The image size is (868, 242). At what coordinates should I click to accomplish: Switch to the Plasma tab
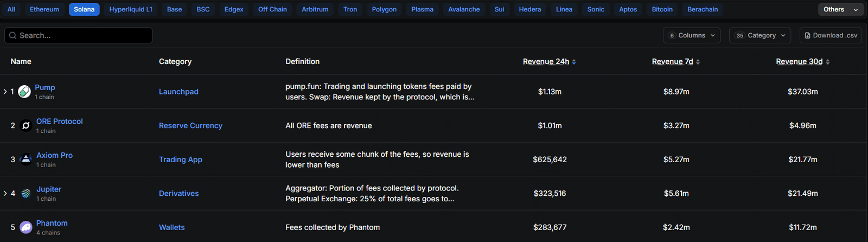423,9
